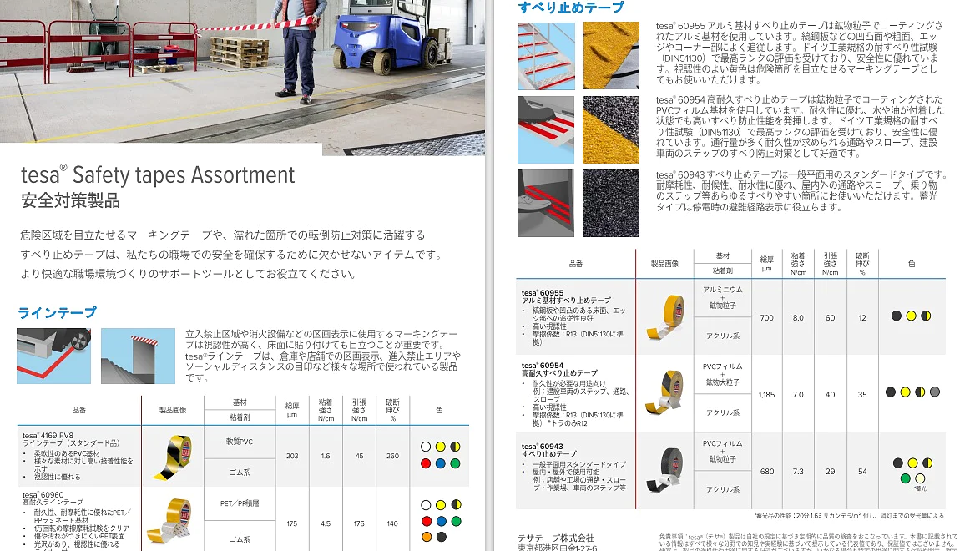
Task: Pick the black color dot for tesa 60955
Action: pyautogui.click(x=897, y=316)
